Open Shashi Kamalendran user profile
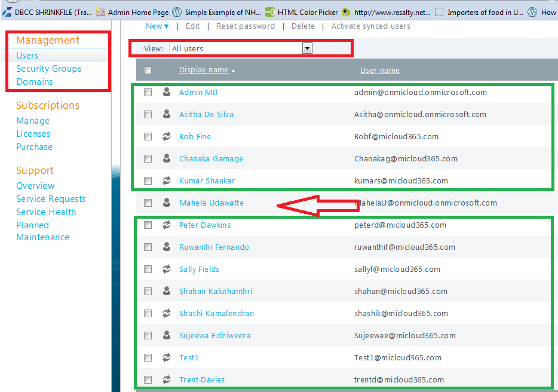The width and height of the screenshot is (558, 392). (216, 313)
